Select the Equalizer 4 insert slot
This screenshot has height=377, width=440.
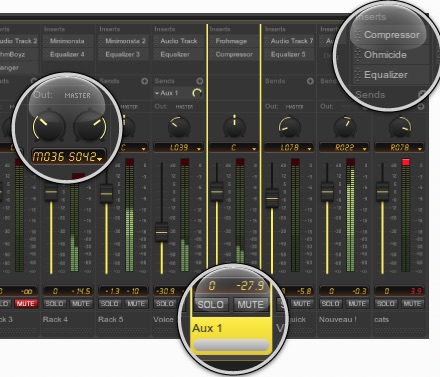[x=68, y=54]
